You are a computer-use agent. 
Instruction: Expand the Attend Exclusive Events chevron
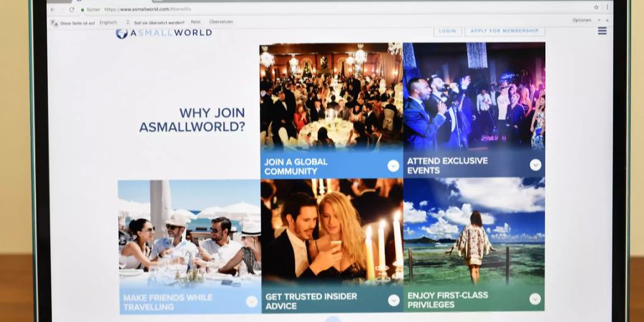pos(535,165)
